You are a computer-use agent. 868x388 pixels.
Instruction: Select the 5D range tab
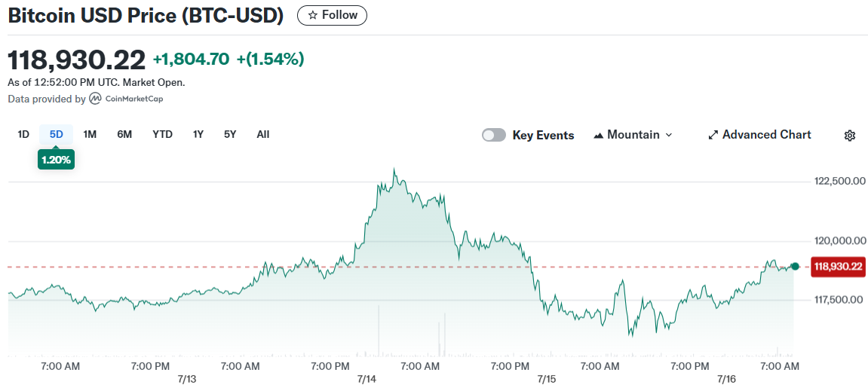pyautogui.click(x=56, y=134)
